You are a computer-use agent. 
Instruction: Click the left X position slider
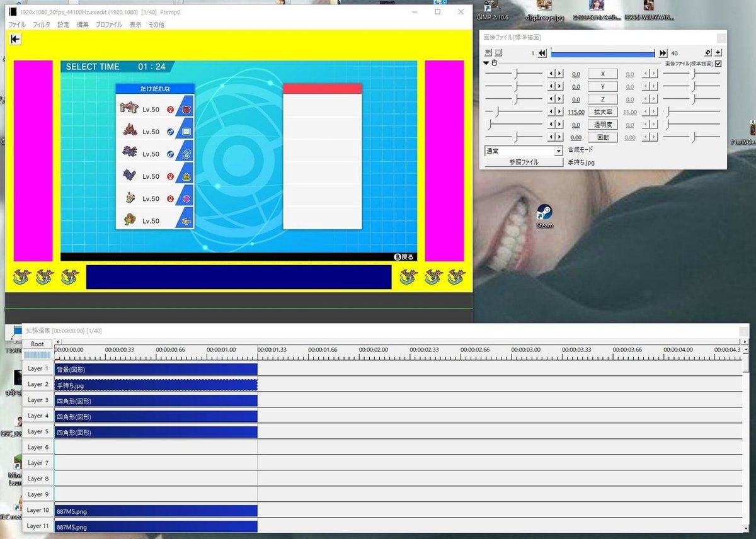tap(513, 74)
